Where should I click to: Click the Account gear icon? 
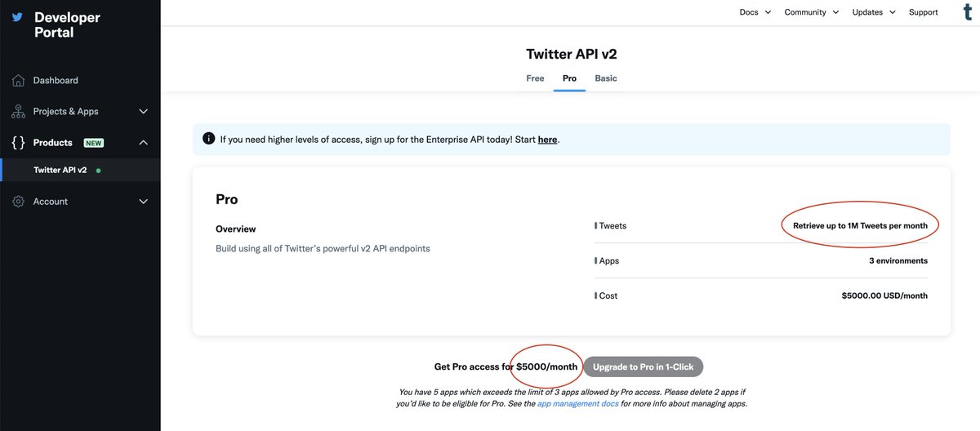click(18, 202)
